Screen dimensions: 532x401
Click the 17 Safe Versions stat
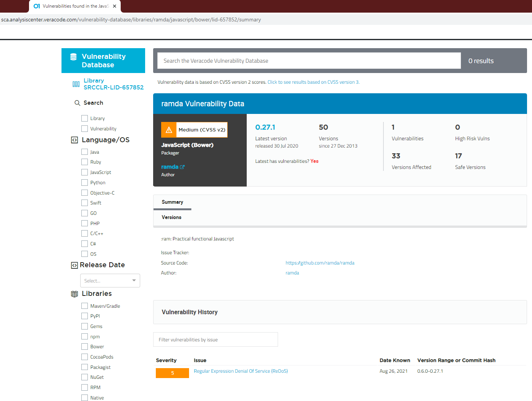click(x=470, y=161)
